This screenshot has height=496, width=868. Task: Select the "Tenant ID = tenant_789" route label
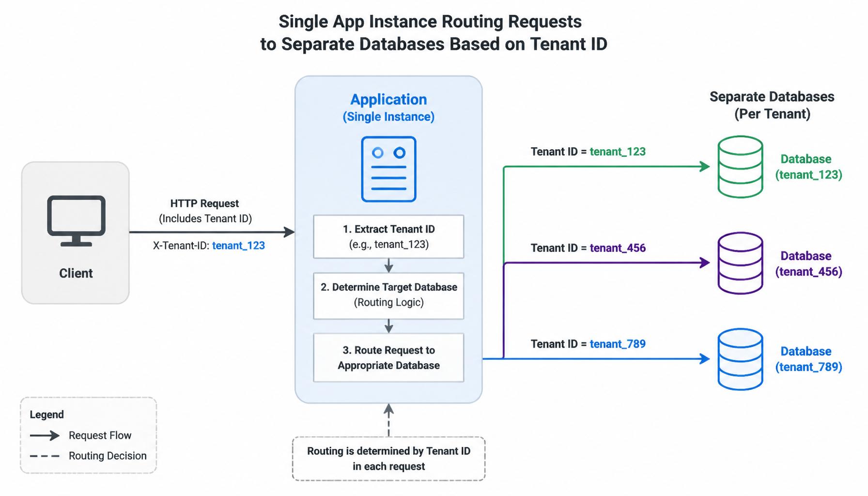click(x=588, y=344)
